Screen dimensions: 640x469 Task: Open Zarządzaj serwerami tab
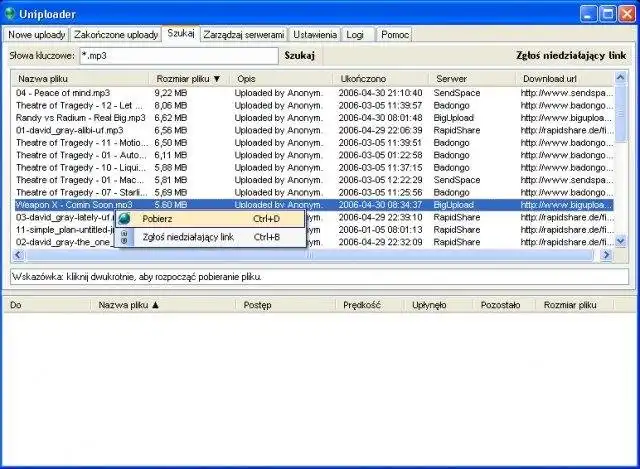244,35
